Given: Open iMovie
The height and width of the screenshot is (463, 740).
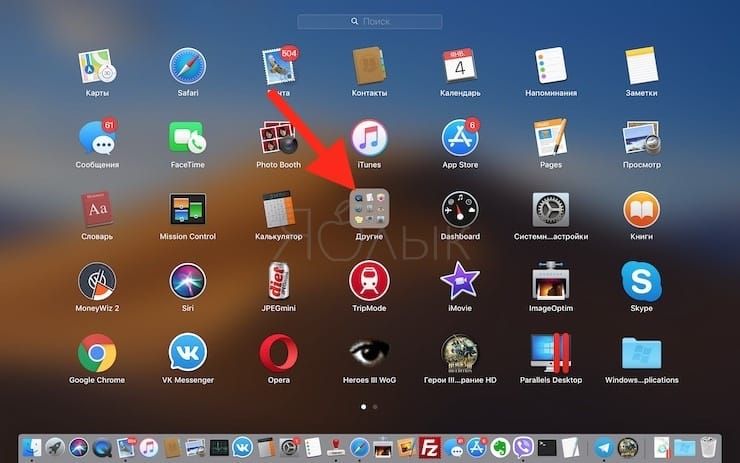Looking at the screenshot, I should point(460,281).
